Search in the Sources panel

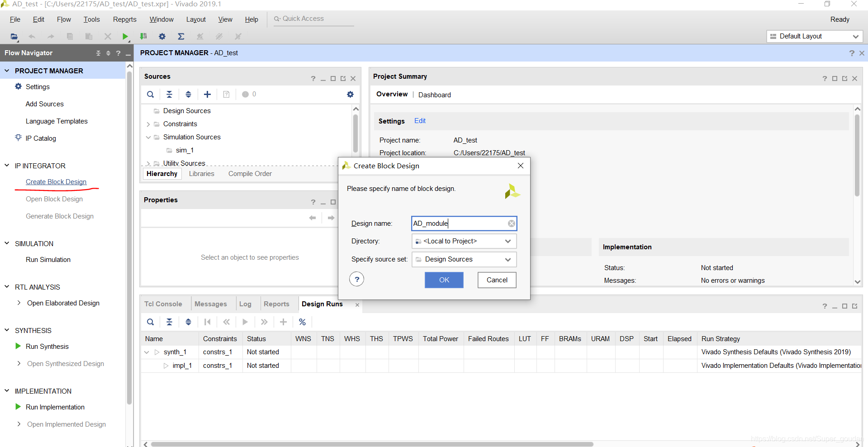click(151, 94)
